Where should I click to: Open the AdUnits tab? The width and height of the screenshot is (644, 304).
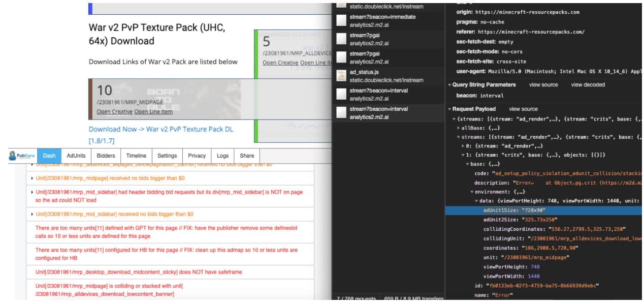click(76, 156)
